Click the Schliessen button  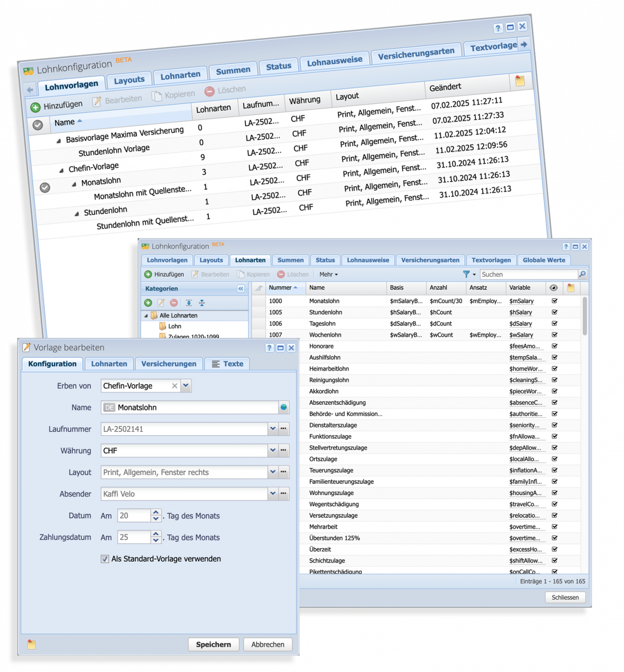pos(565,597)
